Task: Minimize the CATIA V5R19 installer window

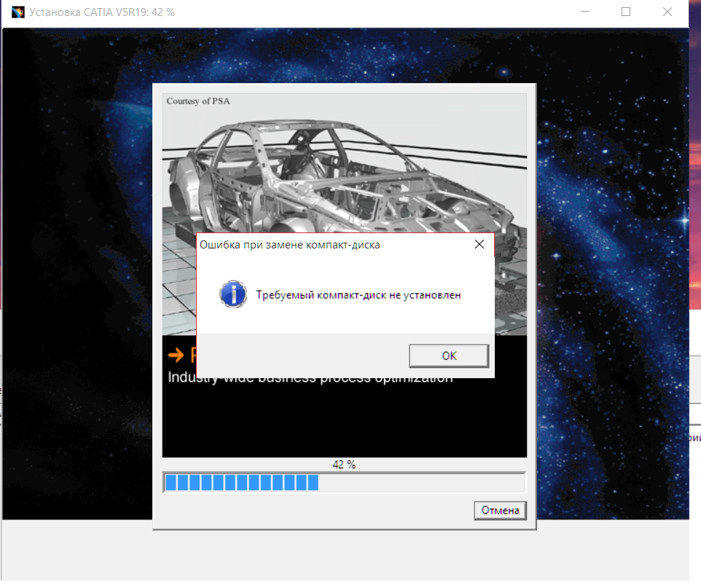Action: [x=584, y=12]
